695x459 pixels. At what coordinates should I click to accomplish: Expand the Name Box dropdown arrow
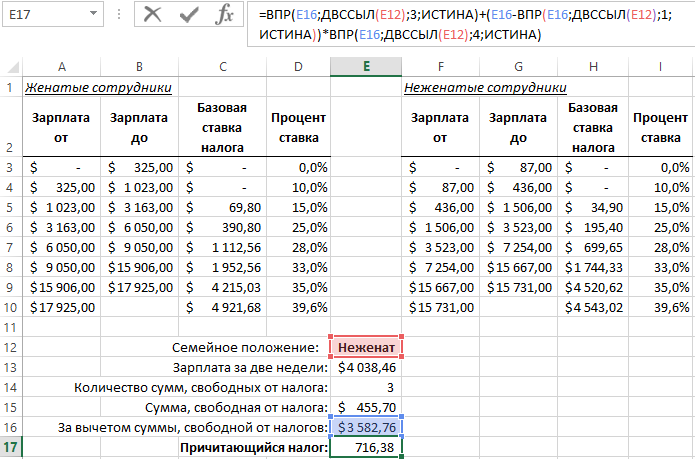(x=93, y=15)
